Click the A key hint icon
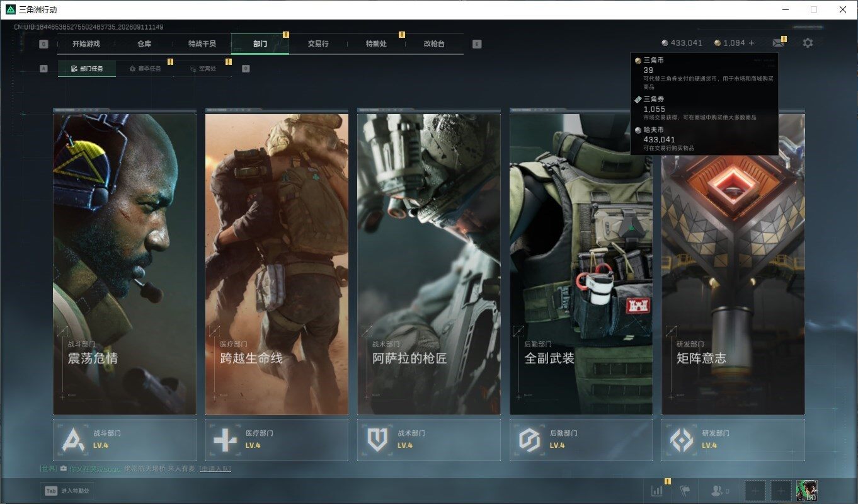Screen dimensions: 858x504 (x=43, y=69)
